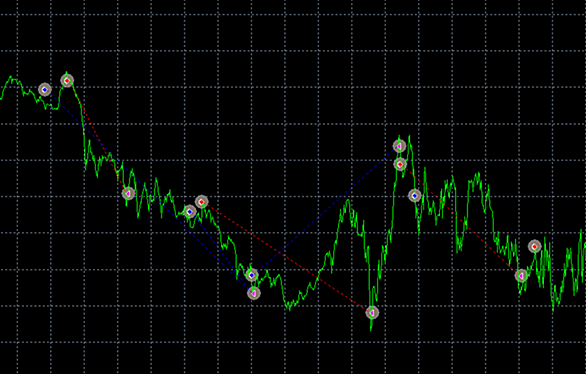Select the magenta marker ending the rising blue dashed line

(400, 146)
